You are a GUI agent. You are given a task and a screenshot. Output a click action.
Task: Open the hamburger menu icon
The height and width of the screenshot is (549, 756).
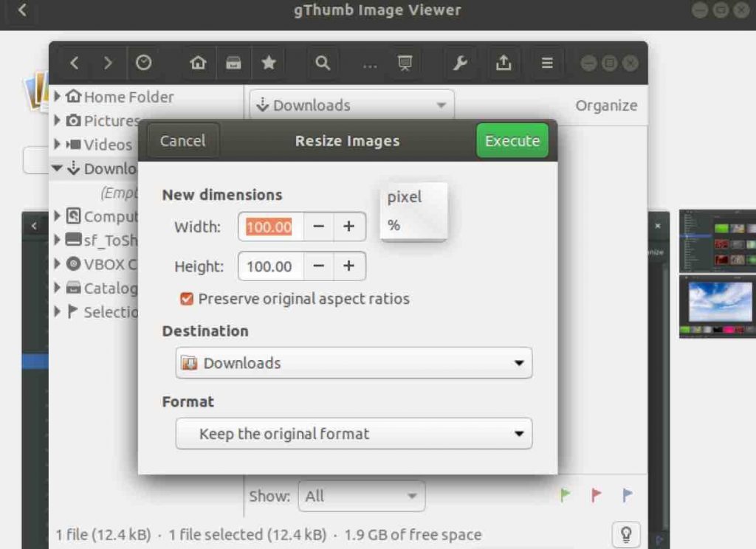546,63
